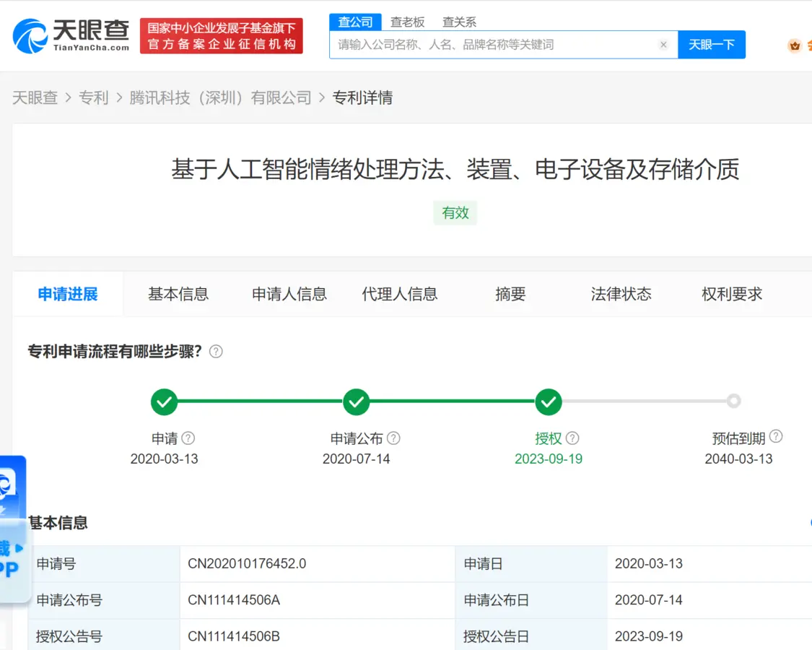Switch to the 基本信息 tab
Screen dimensions: 812x650
coord(178,294)
